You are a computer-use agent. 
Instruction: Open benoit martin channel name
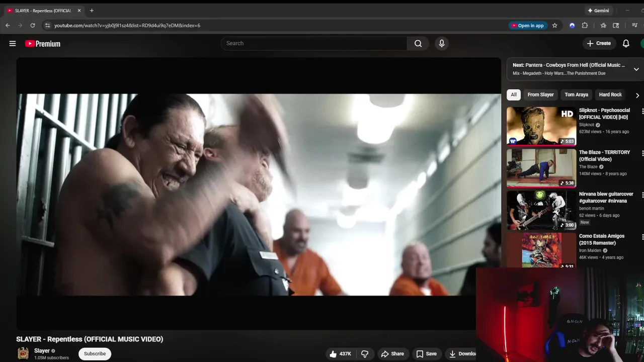coord(593,209)
